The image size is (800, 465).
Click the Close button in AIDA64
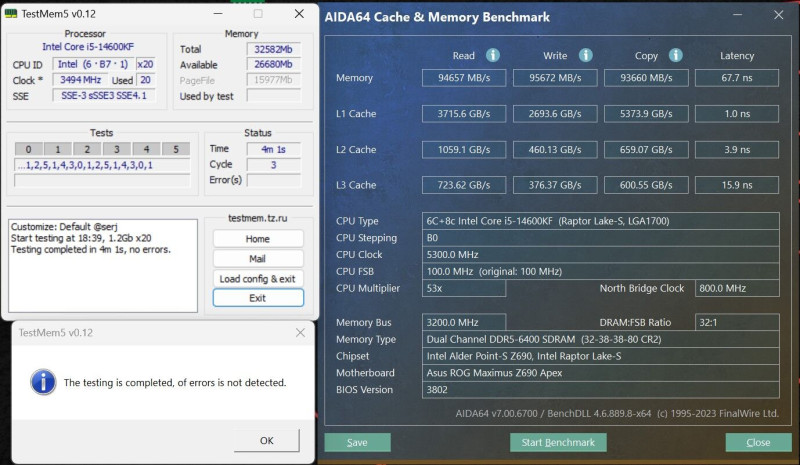point(758,443)
